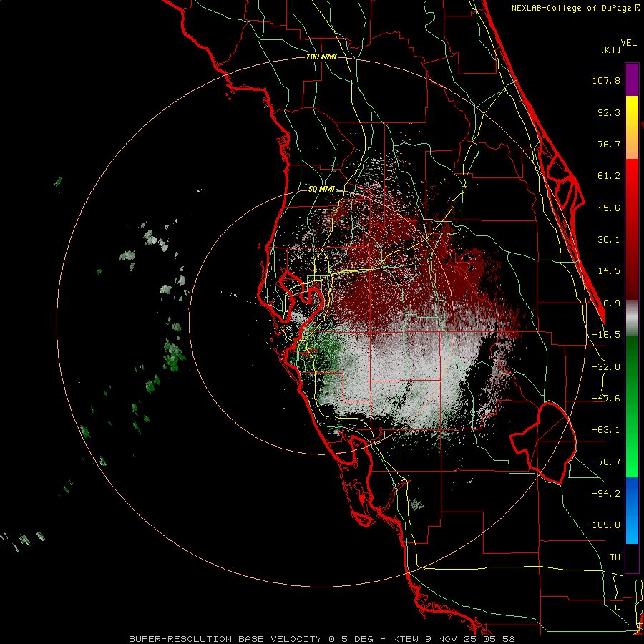The width and height of the screenshot is (644, 644).
Task: Click the [KT] units label
Action: click(611, 49)
